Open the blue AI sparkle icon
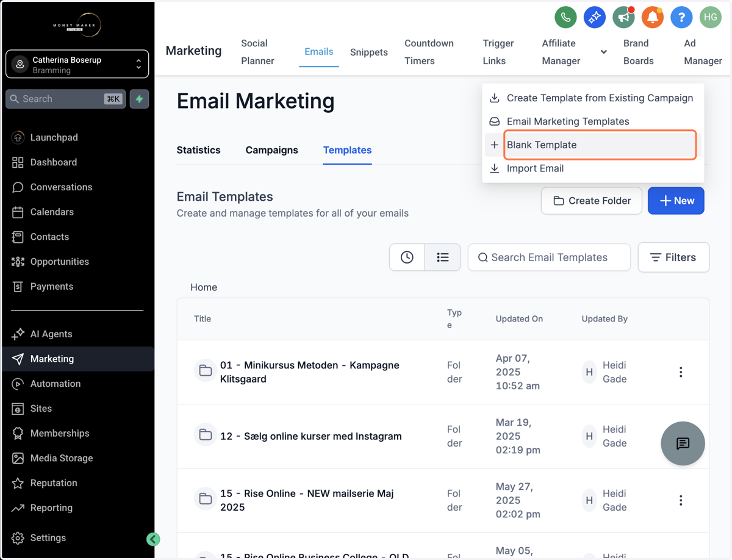 pos(594,17)
